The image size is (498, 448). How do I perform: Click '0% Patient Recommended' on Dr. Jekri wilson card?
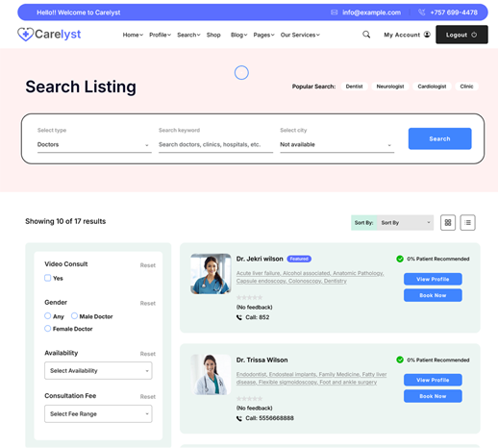[x=438, y=259]
